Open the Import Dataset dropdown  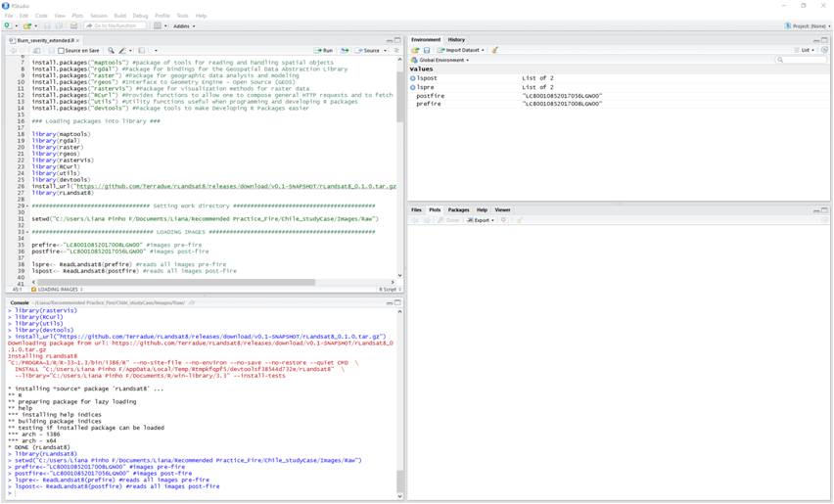coord(461,50)
